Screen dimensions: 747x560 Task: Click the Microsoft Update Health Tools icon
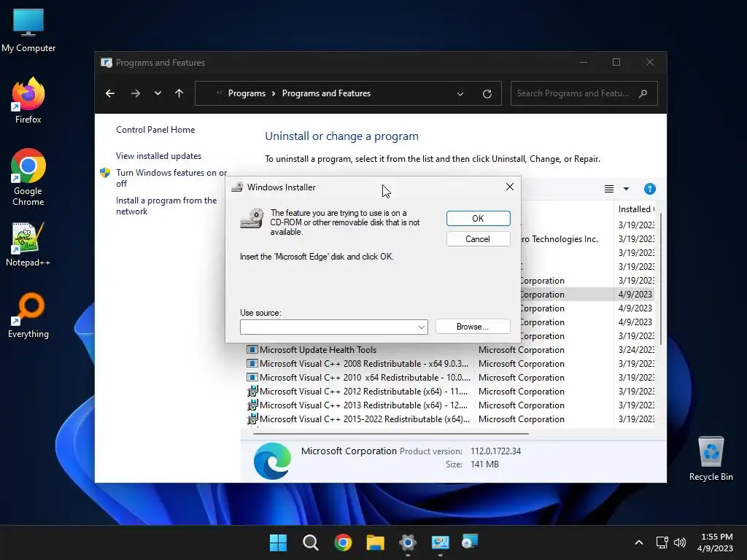click(x=252, y=350)
